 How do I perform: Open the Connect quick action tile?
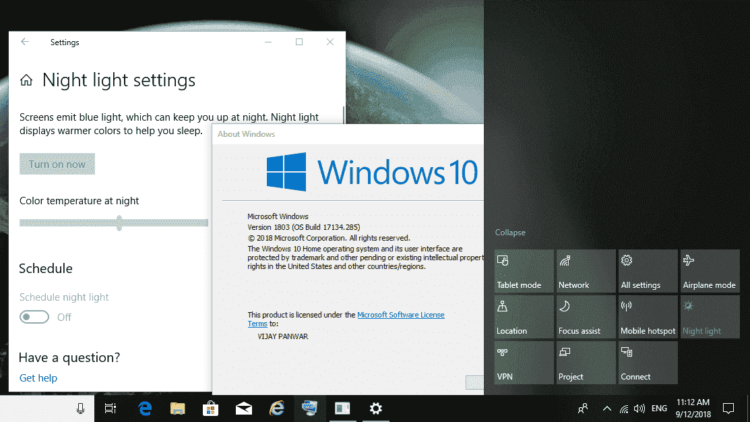coord(647,363)
